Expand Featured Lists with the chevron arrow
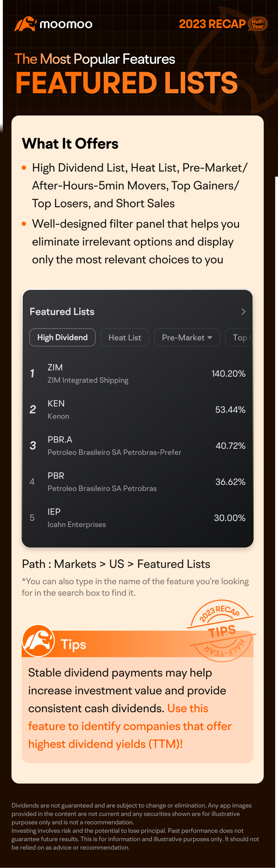This screenshot has height=868, width=278. tap(243, 312)
